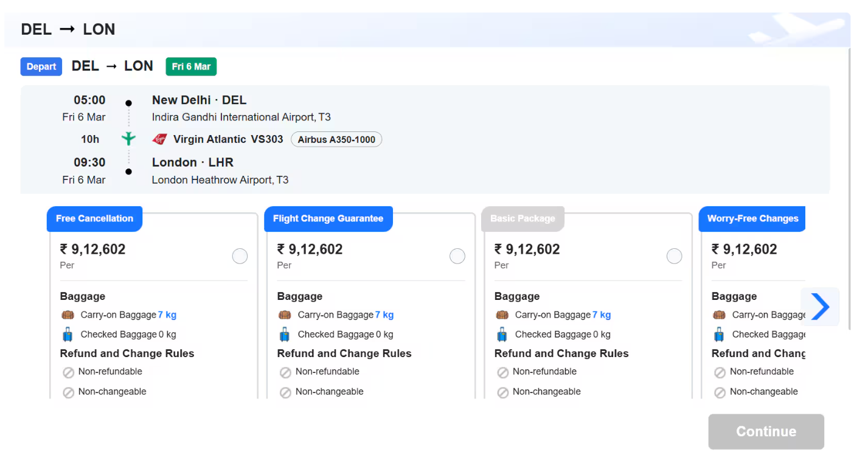Image resolution: width=868 pixels, height=466 pixels.
Task: Click the Worry-Free Changes tab label
Action: [x=752, y=219]
